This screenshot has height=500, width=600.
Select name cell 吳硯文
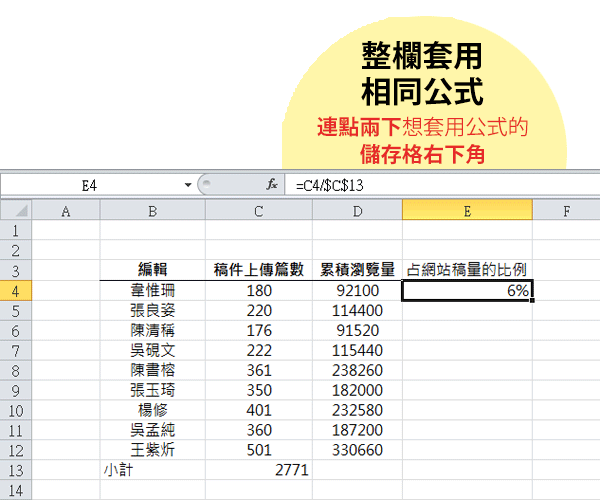[x=153, y=350]
